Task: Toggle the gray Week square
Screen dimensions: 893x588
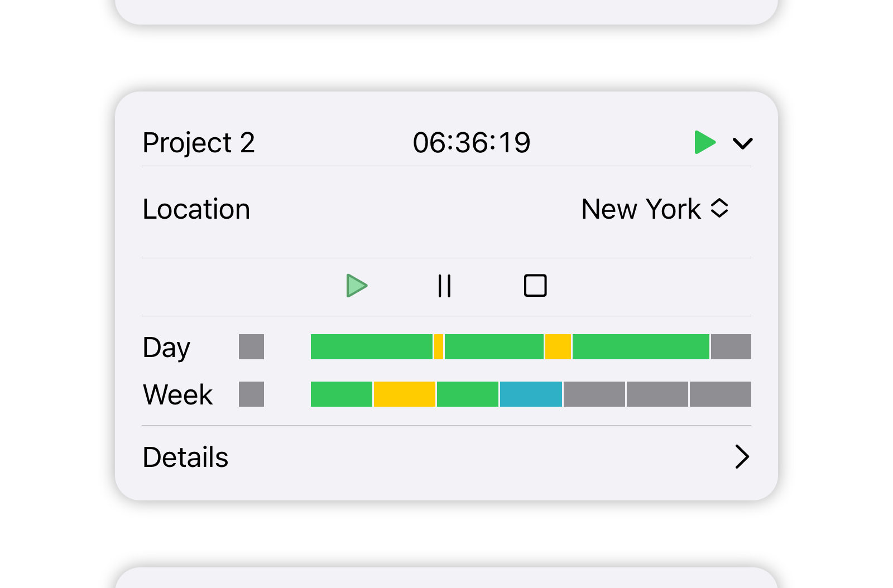Action: (251, 394)
